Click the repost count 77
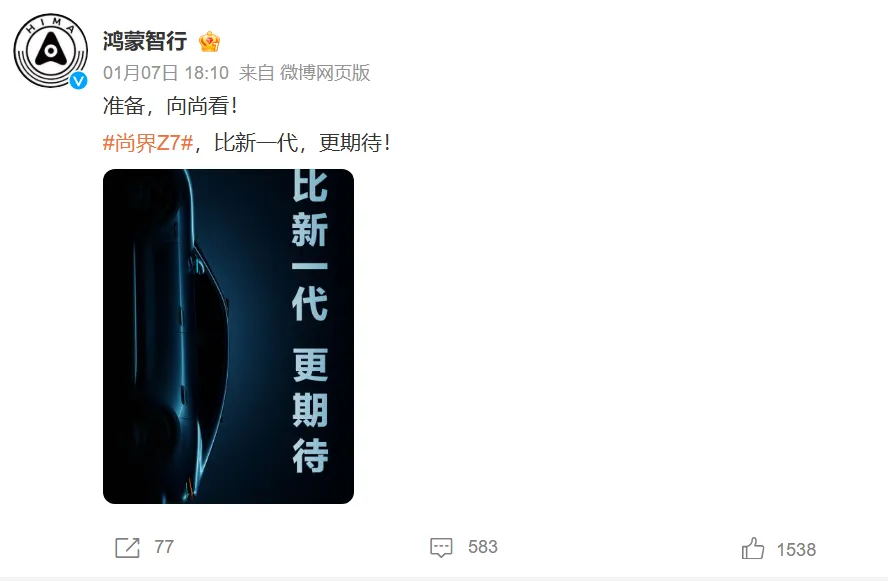This screenshot has height=581, width=888. tap(164, 547)
